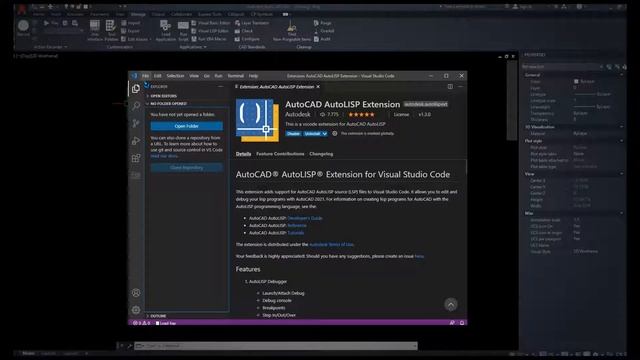Click Run VBA Macro in AutoCAD ribbon
640x360 pixels.
tap(209, 39)
